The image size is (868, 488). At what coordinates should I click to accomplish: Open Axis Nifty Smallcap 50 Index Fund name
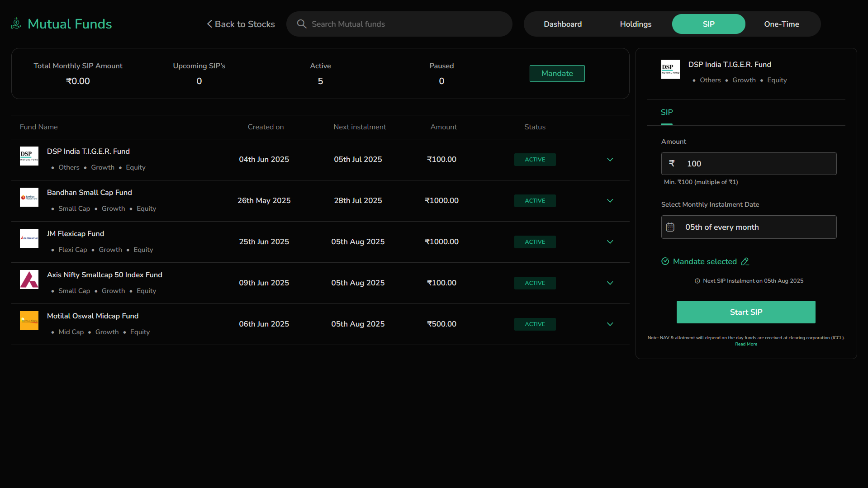[x=104, y=275]
